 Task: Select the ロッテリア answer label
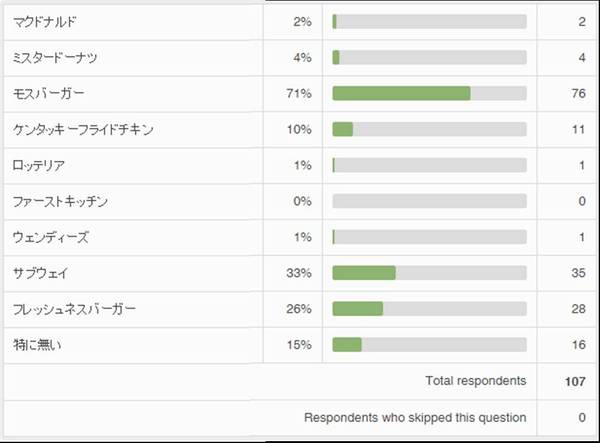(x=40, y=165)
